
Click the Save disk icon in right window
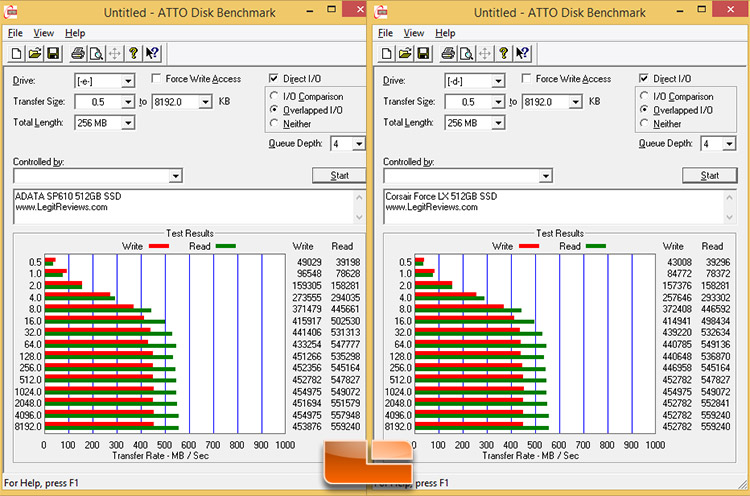coord(423,53)
